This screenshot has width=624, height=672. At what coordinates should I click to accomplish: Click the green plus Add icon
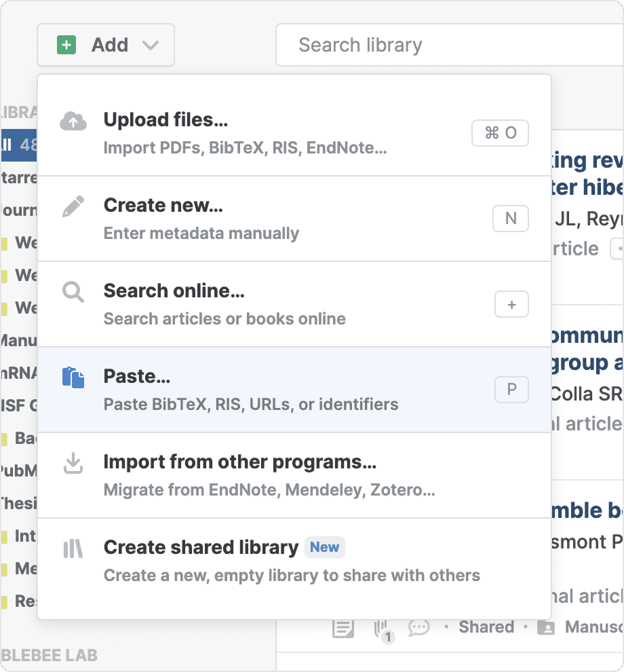66,45
